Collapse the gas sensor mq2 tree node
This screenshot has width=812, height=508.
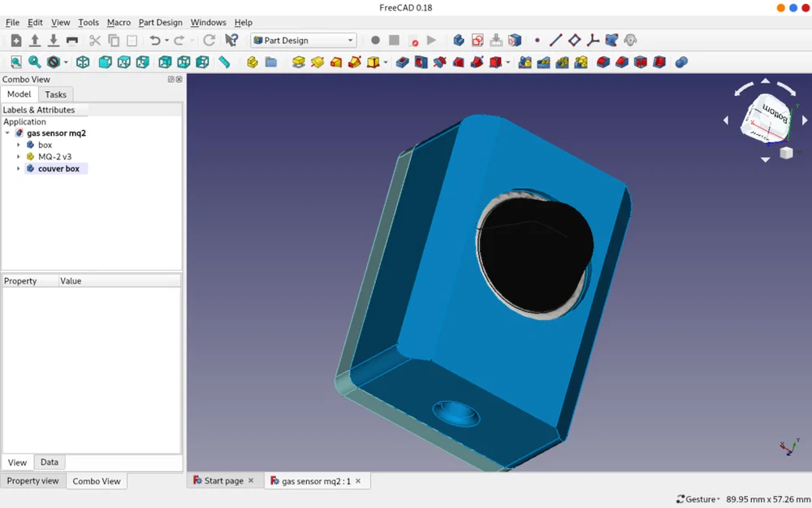[8, 133]
